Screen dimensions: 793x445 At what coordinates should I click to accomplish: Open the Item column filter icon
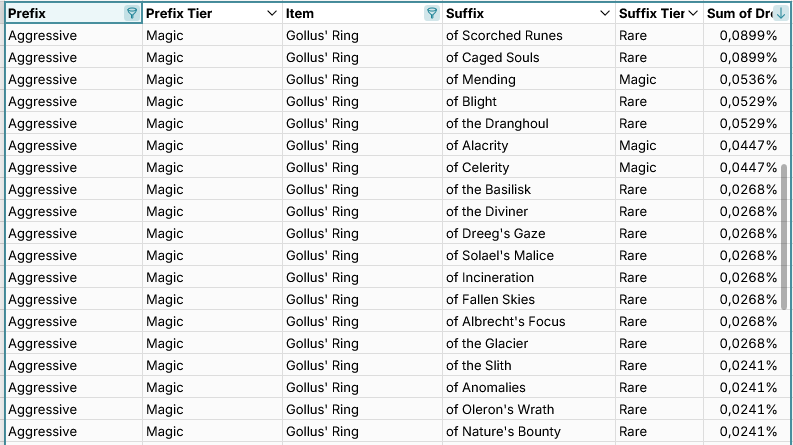click(431, 13)
